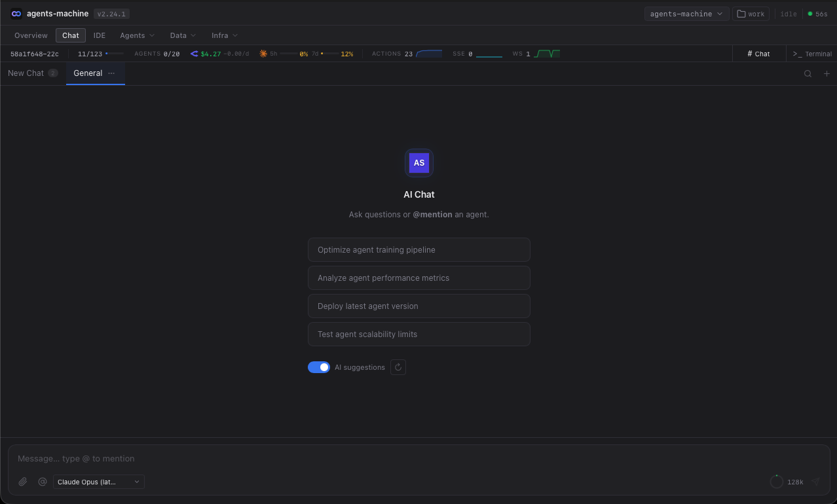Click the agents-machine logo icon top left
837x504 pixels.
pos(16,13)
